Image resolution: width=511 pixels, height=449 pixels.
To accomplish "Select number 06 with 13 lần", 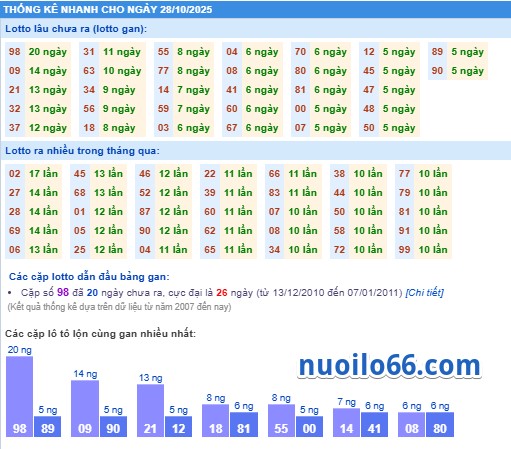I will point(15,250).
